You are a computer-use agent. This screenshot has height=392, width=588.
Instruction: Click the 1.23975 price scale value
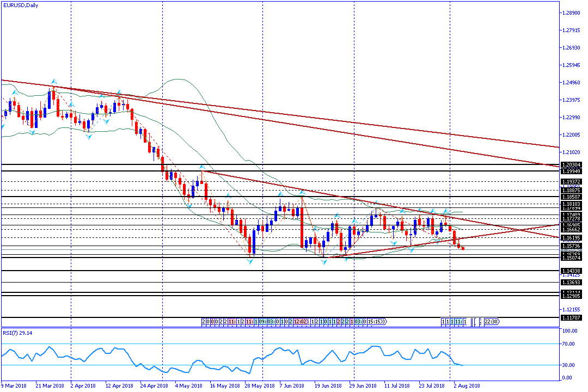pos(571,100)
